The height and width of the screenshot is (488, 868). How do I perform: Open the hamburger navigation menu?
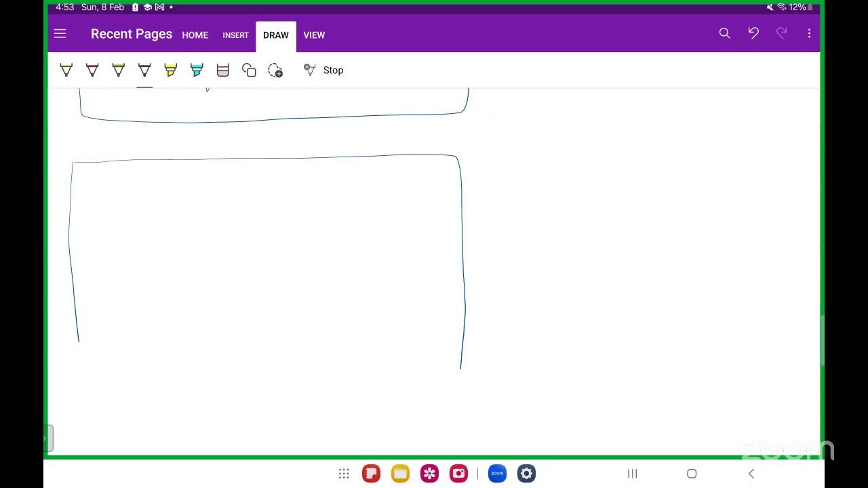60,34
